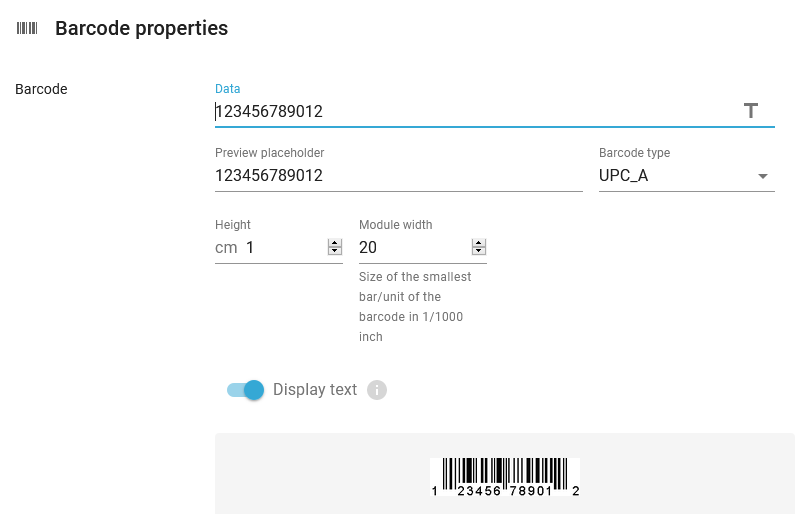
Task: Decrease Module width with the down arrow
Action: pyautogui.click(x=479, y=251)
